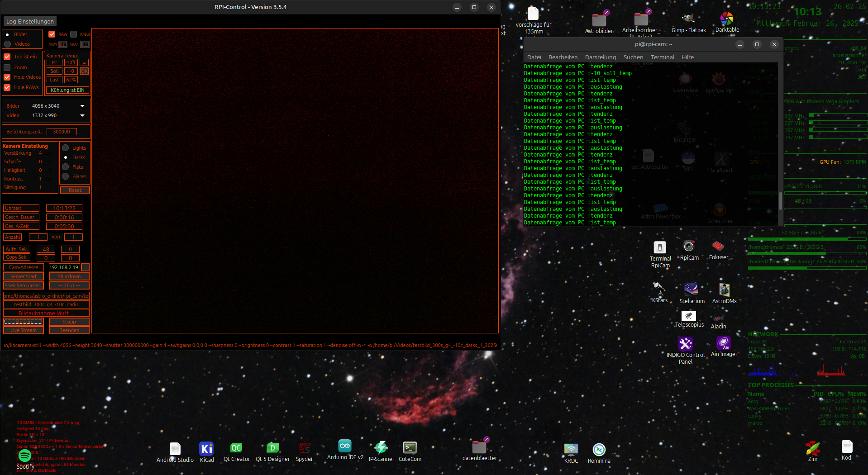
Task: Click the Shutdown button
Action: pyautogui.click(x=69, y=276)
